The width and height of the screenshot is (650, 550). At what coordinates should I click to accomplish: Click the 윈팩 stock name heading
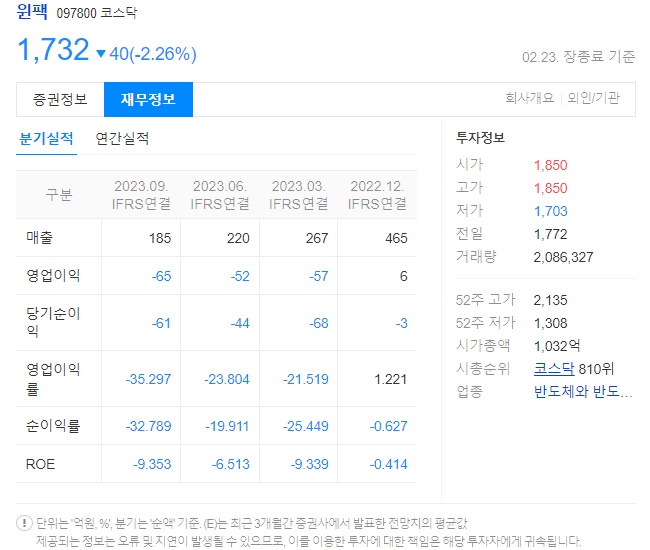pos(32,11)
